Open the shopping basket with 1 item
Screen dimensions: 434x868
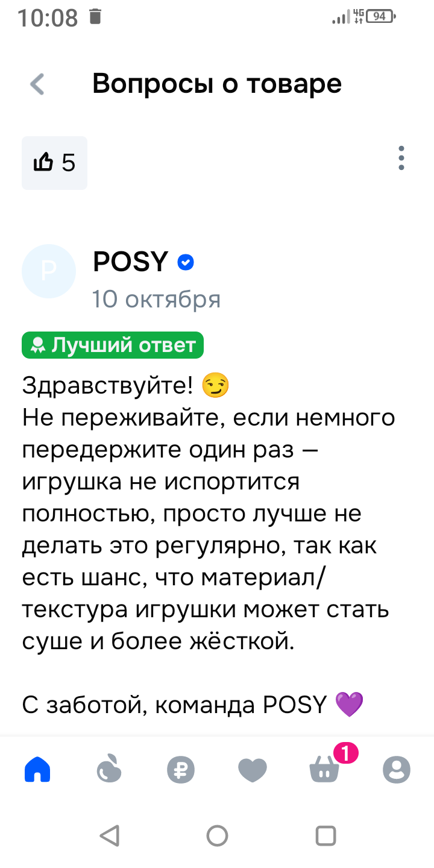[x=324, y=771]
